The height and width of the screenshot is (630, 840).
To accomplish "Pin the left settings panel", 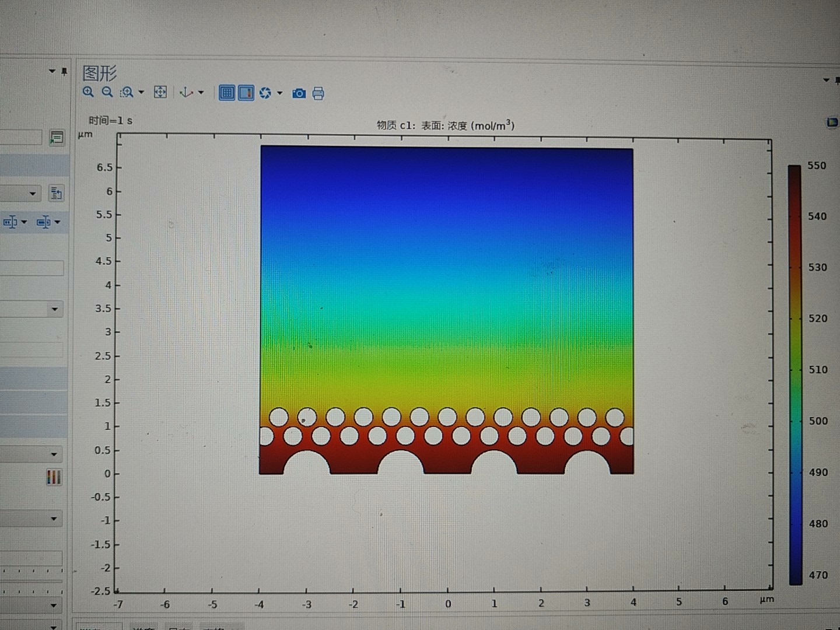I will click(64, 71).
